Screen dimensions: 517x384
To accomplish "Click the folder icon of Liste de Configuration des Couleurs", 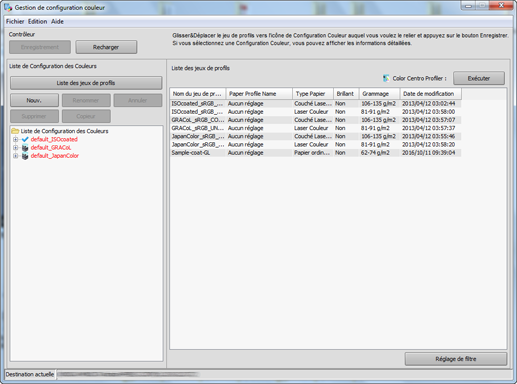I will [x=15, y=131].
